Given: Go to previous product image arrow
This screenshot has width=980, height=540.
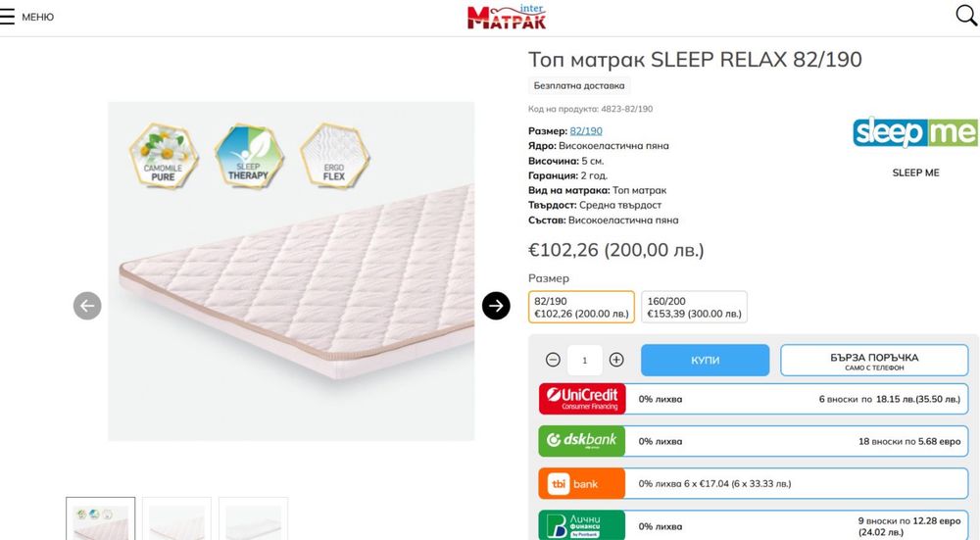Looking at the screenshot, I should coord(87,306).
